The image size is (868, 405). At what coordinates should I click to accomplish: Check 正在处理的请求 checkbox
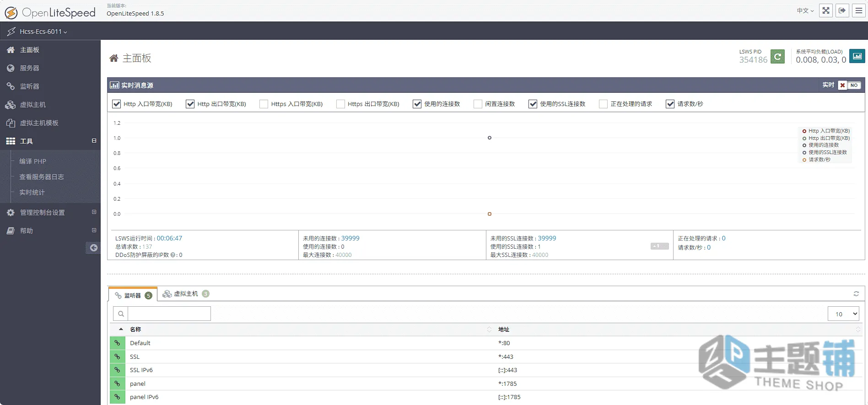[603, 104]
